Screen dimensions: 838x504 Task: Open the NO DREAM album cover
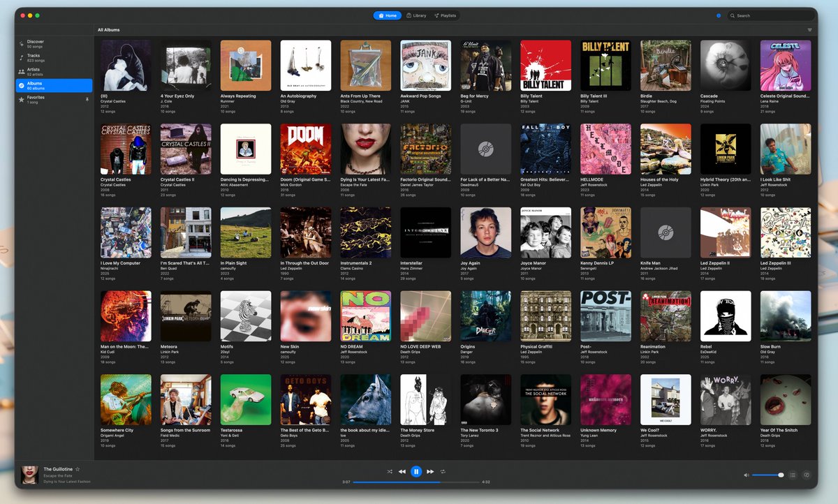tap(366, 316)
